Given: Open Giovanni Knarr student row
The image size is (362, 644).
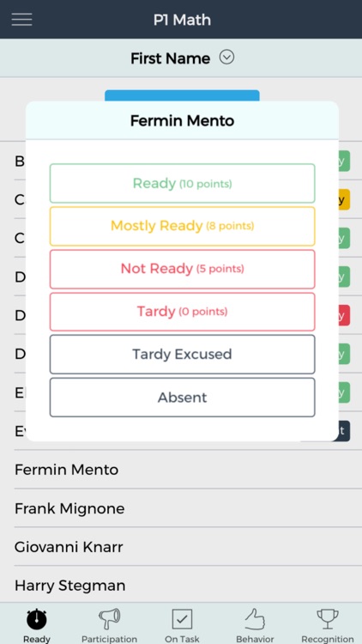Looking at the screenshot, I should pos(181,547).
